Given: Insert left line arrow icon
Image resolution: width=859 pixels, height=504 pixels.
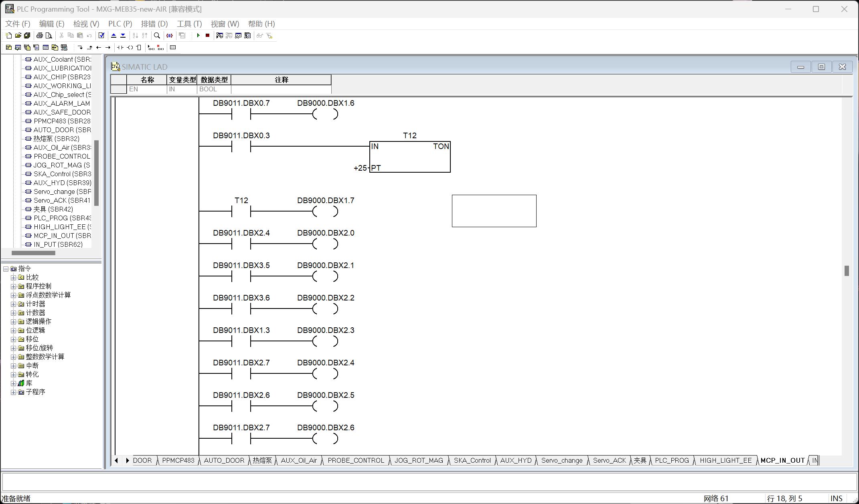Looking at the screenshot, I should [x=99, y=48].
